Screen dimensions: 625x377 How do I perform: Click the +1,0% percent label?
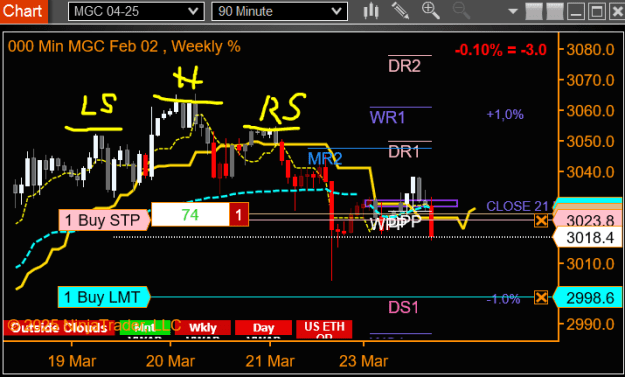point(505,115)
